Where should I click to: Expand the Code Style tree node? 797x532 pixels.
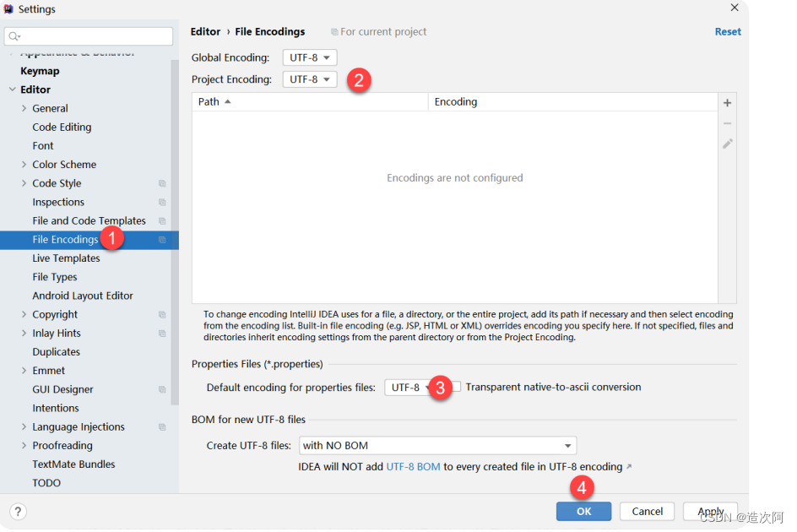24,183
